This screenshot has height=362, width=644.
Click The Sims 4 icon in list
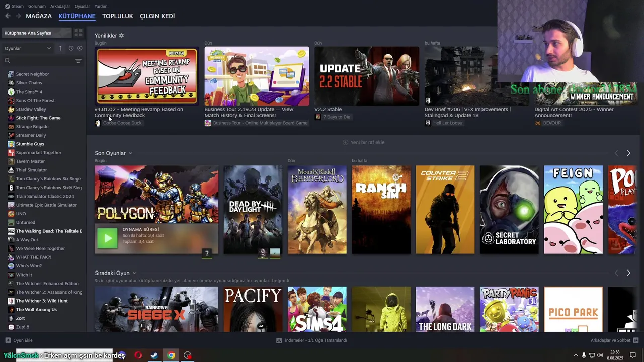click(11, 92)
